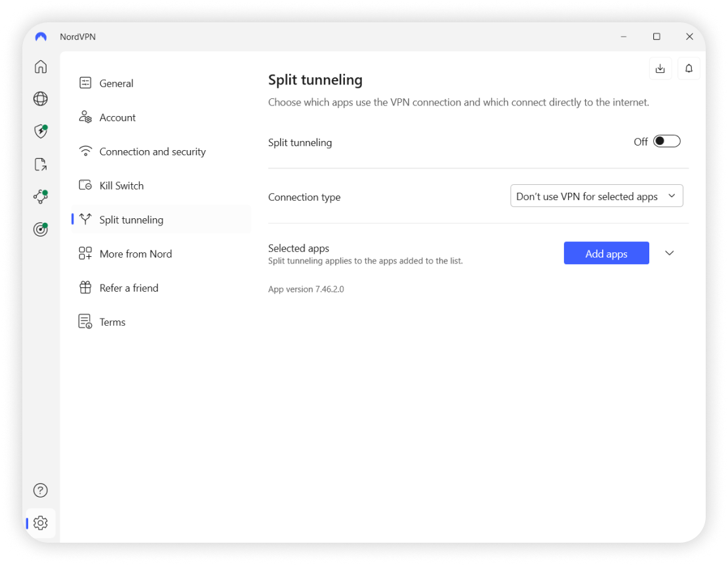Open Threat Protection shield icon

[x=41, y=132]
